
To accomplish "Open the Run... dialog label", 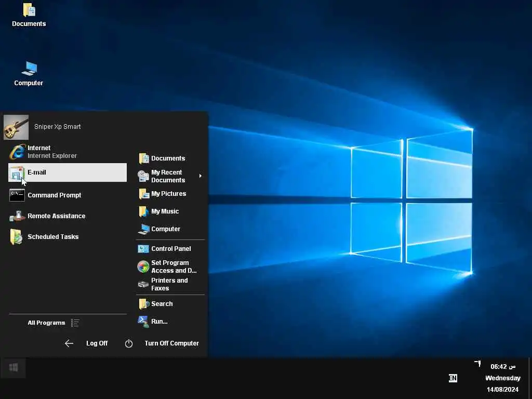I will point(159,321).
